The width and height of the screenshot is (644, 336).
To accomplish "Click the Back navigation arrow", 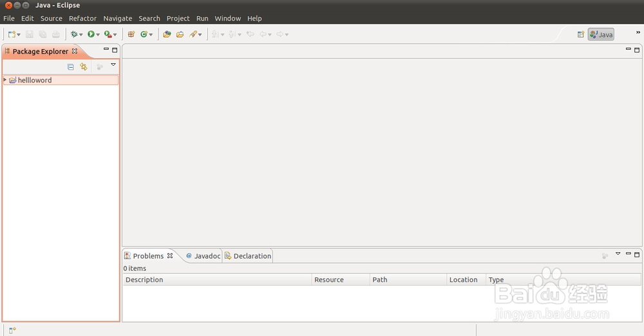I will click(263, 35).
